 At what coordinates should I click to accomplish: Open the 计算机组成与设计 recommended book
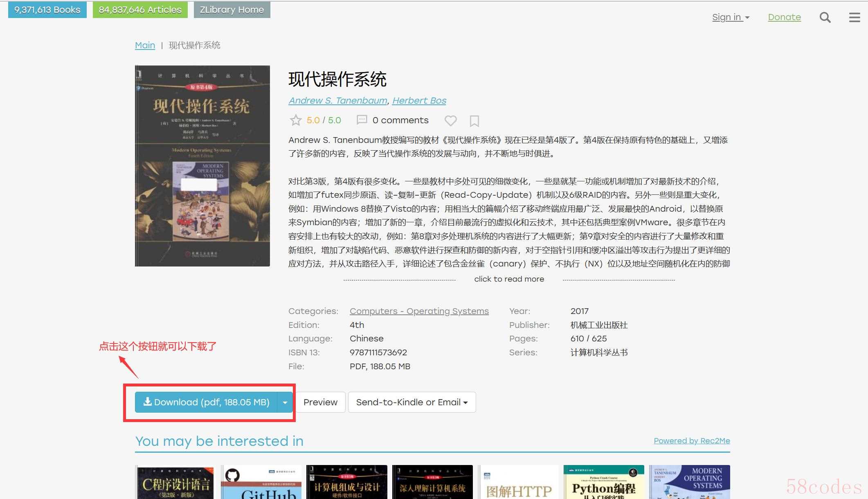click(x=347, y=482)
